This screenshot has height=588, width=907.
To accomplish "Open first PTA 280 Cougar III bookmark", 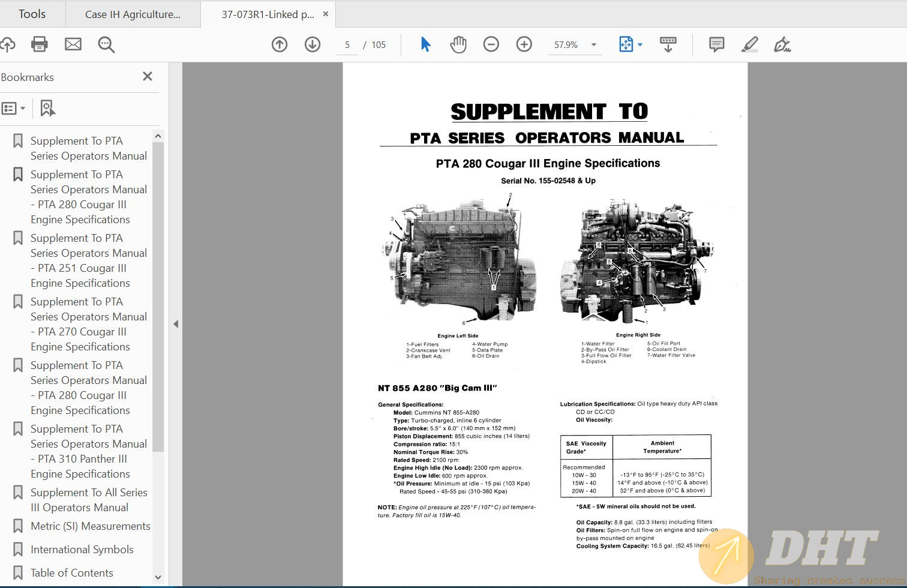I will click(x=89, y=197).
